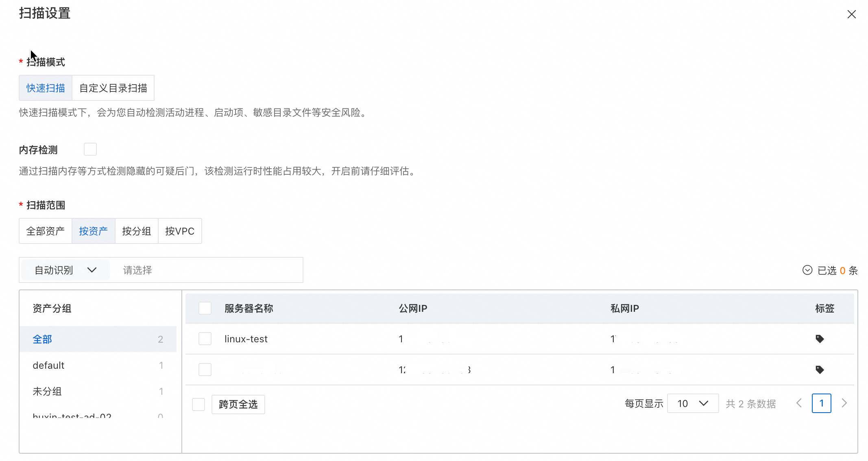Choose 全部资产 scan scope

46,231
